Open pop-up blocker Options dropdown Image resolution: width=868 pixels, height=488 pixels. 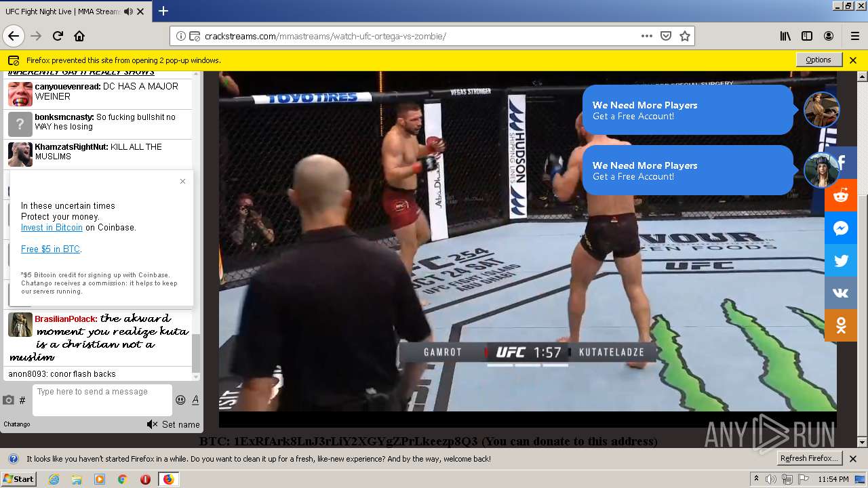[x=818, y=60]
